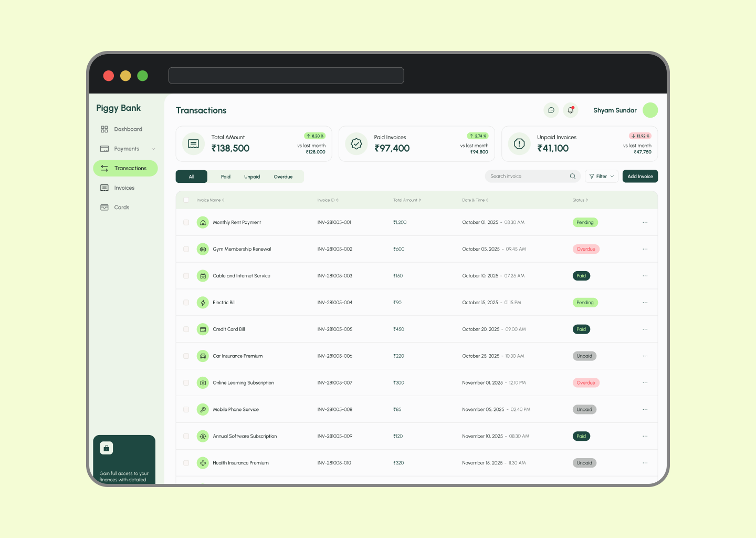Click the Electric Bill lightning icon

203,303
